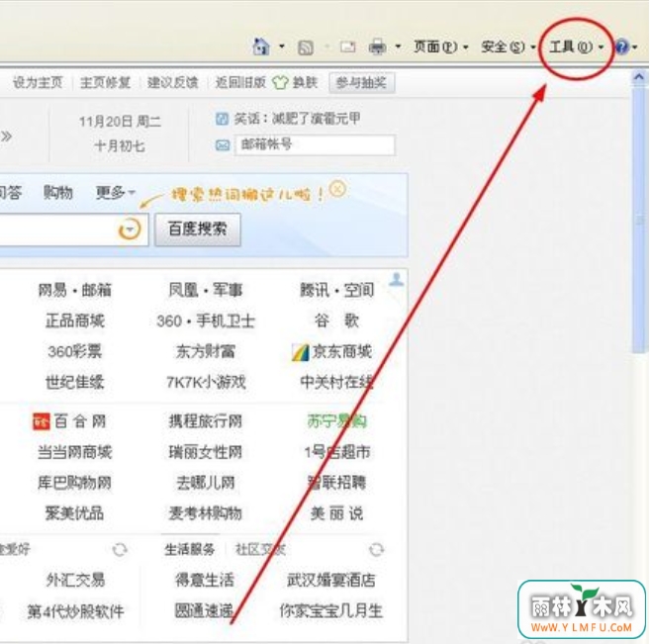Image resolution: width=651 pixels, height=644 pixels.
Task: Focus the 邮箱帐号 input field
Action: pyautogui.click(x=316, y=144)
